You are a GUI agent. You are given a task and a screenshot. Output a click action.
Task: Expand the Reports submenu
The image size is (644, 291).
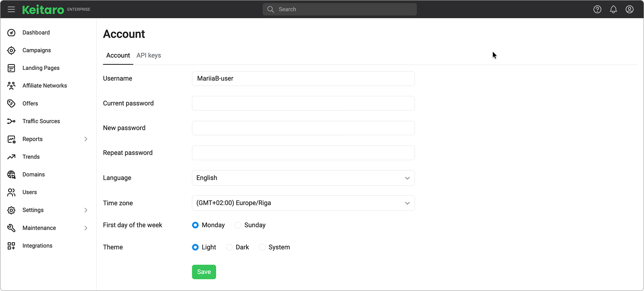[x=86, y=139]
